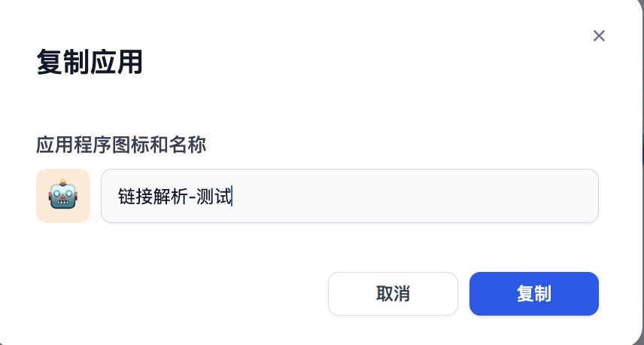Click the word 链接解析 in name field

click(153, 196)
